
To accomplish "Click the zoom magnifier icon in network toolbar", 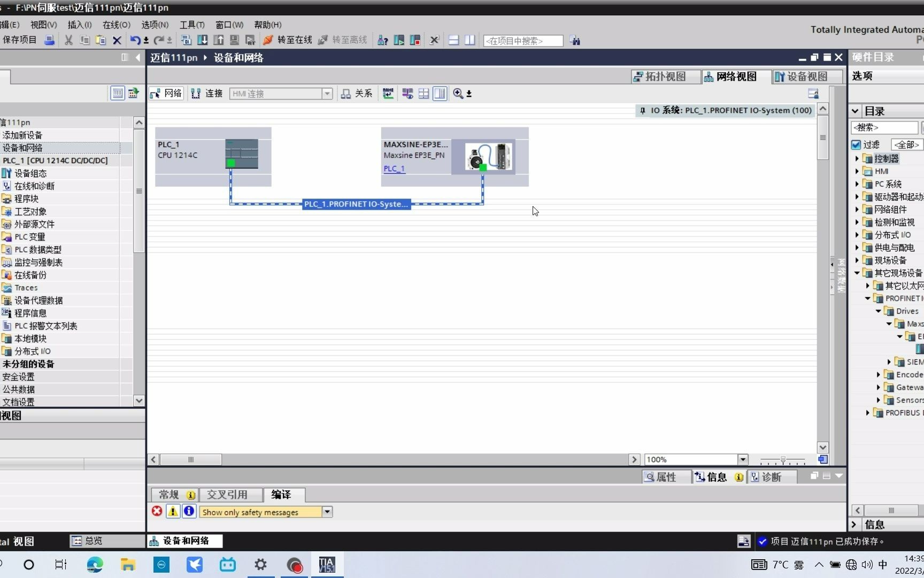I will click(458, 94).
